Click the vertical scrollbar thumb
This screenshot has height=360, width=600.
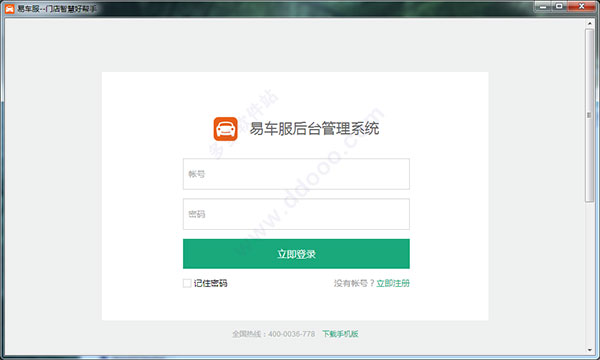590,115
